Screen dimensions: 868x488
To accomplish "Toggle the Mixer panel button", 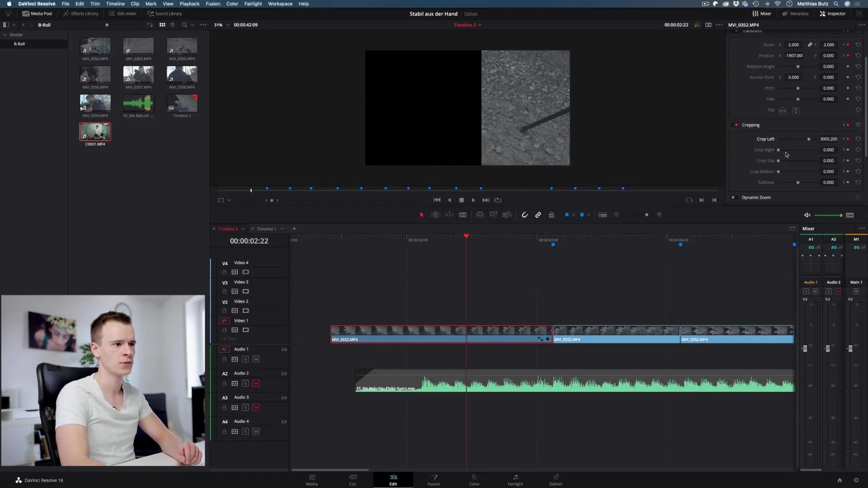I will click(762, 14).
